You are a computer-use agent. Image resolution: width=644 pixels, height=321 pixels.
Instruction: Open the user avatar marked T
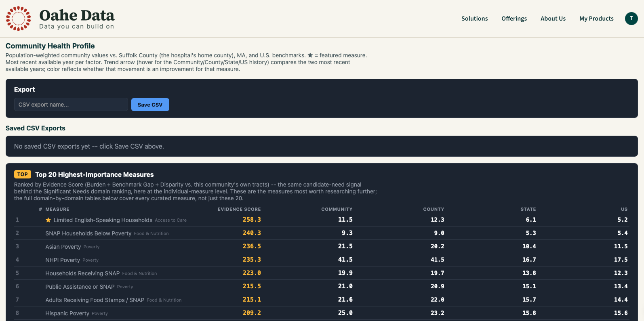tap(631, 19)
